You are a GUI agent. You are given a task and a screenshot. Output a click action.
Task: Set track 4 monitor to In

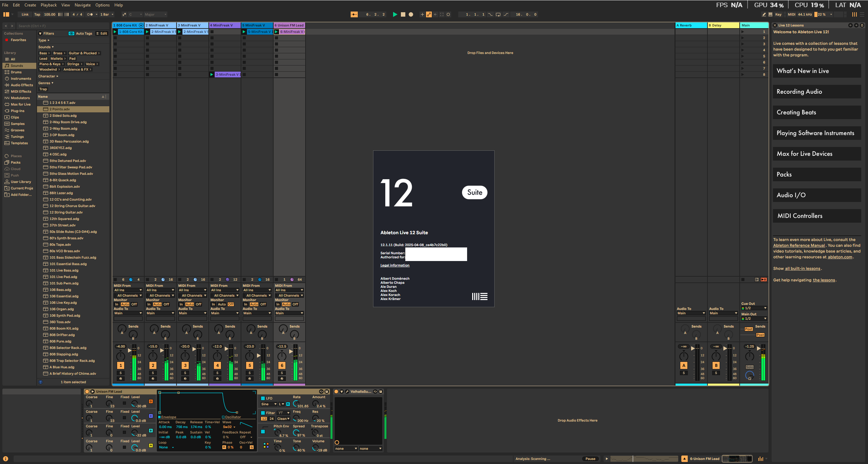click(214, 304)
